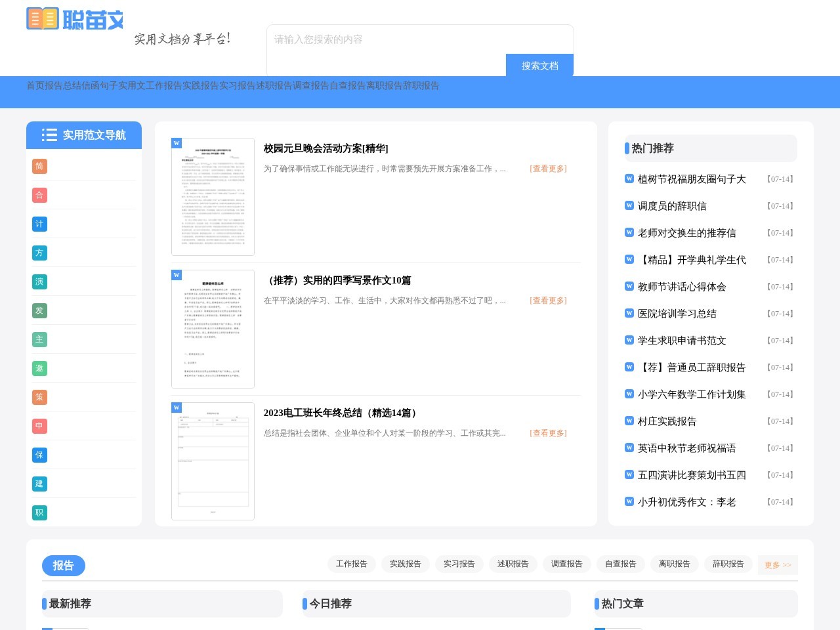
Task: Open 小学六年数学工作计划集 in hot list
Action: click(692, 394)
